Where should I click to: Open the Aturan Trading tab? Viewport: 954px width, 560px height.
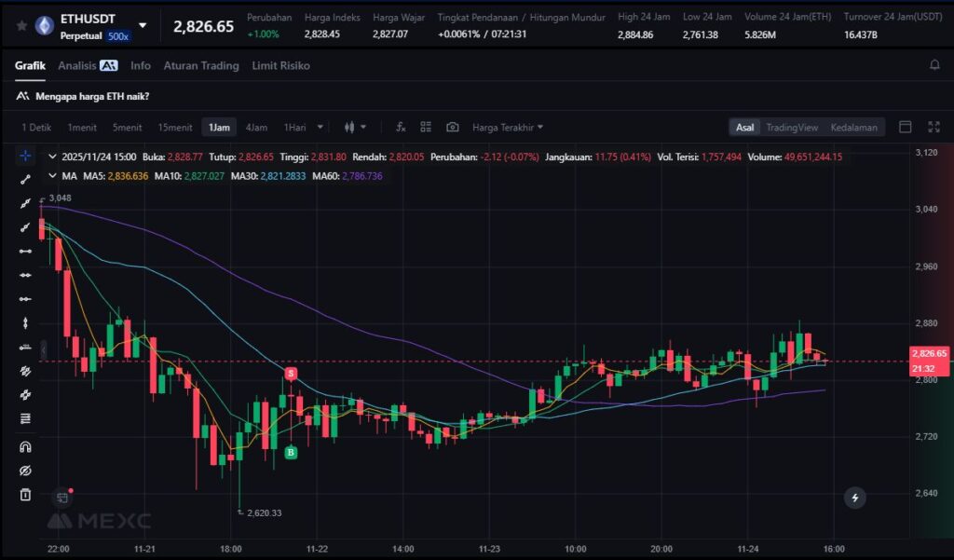pyautogui.click(x=201, y=66)
